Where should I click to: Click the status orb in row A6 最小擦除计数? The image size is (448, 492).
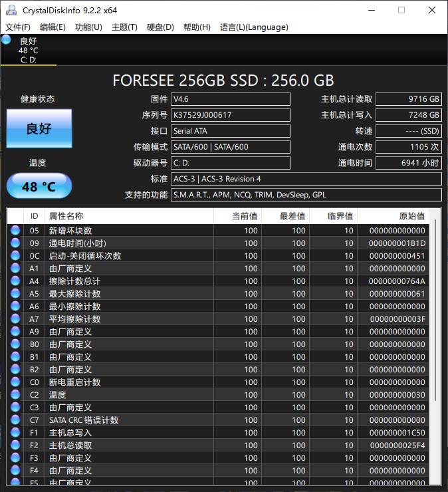pyautogui.click(x=15, y=306)
